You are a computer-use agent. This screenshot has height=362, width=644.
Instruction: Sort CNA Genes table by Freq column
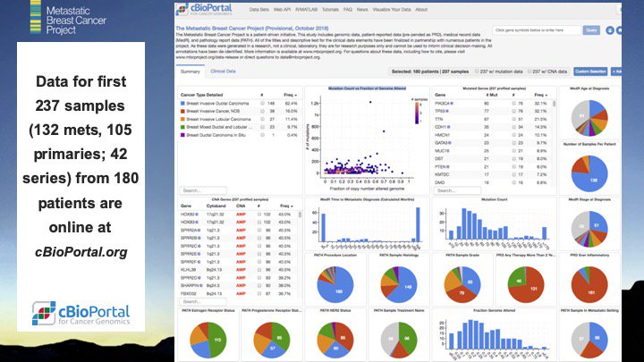coord(286,206)
